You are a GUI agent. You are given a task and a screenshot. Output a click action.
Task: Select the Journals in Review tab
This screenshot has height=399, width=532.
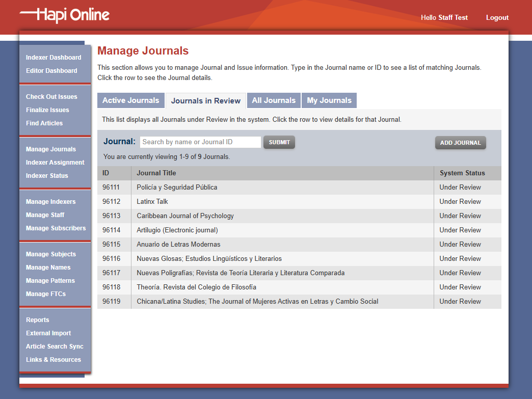tap(206, 100)
